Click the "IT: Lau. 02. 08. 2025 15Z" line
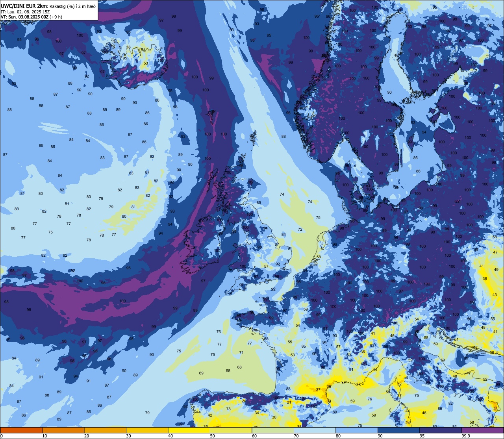The height and width of the screenshot is (439, 504). [26, 12]
